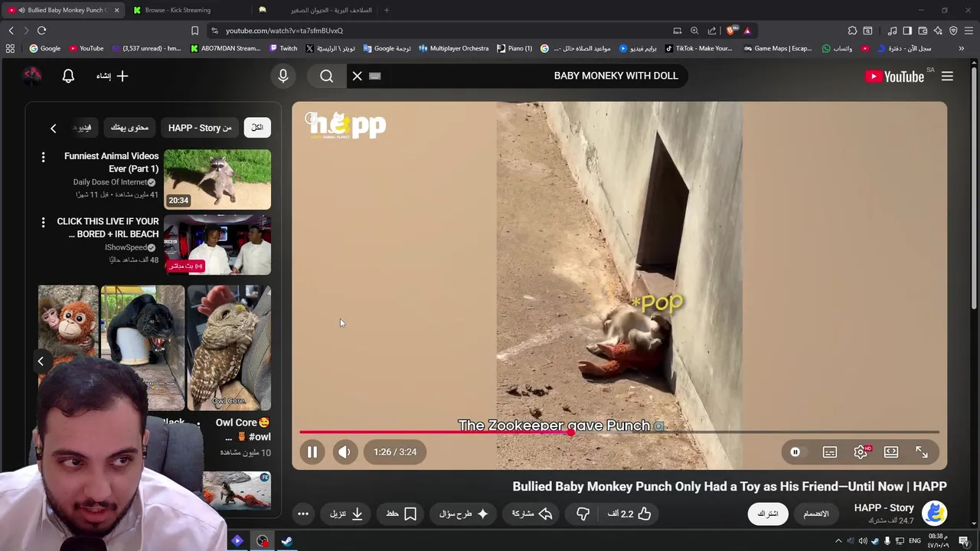This screenshot has width=980, height=551.
Task: Toggle the browser sidebar panel
Action: [907, 31]
